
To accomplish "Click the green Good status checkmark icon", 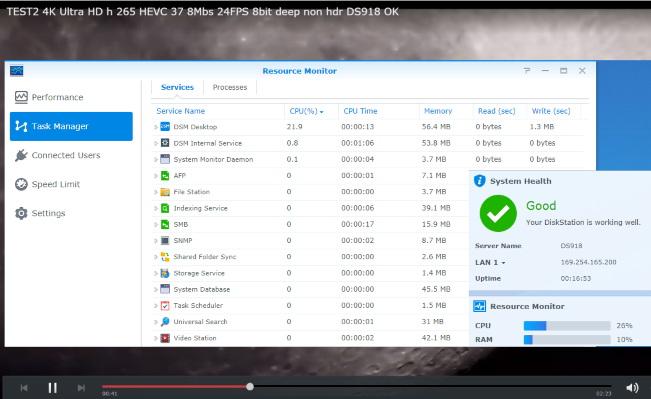I will pos(498,213).
